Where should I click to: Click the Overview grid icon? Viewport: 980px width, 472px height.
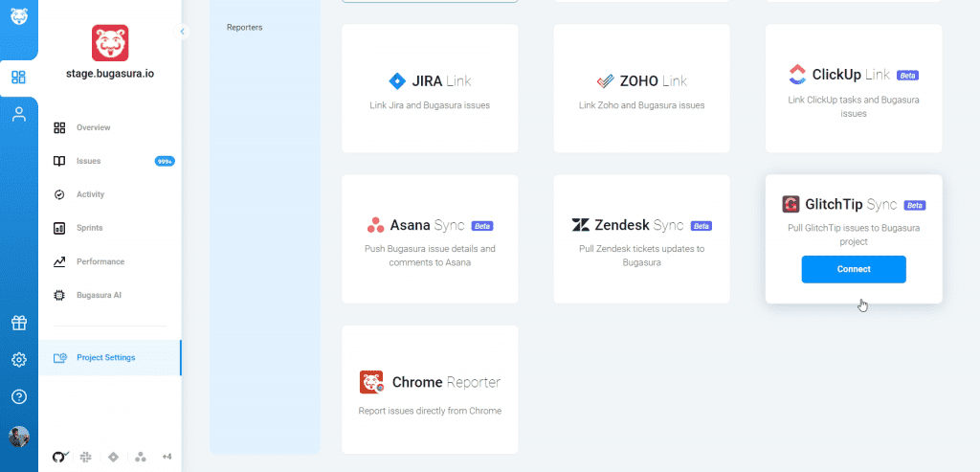[59, 127]
